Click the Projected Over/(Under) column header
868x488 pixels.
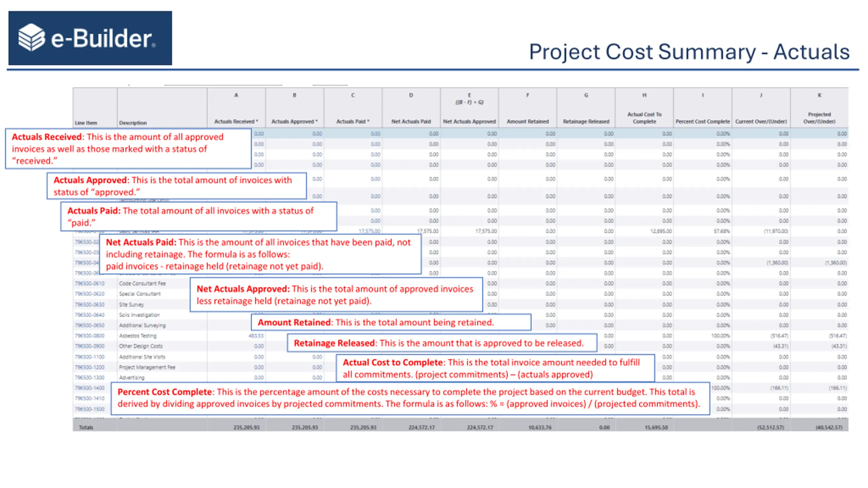[x=819, y=118]
